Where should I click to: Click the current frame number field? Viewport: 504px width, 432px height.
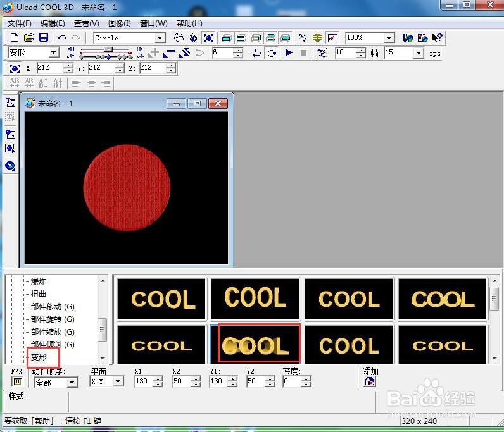223,52
